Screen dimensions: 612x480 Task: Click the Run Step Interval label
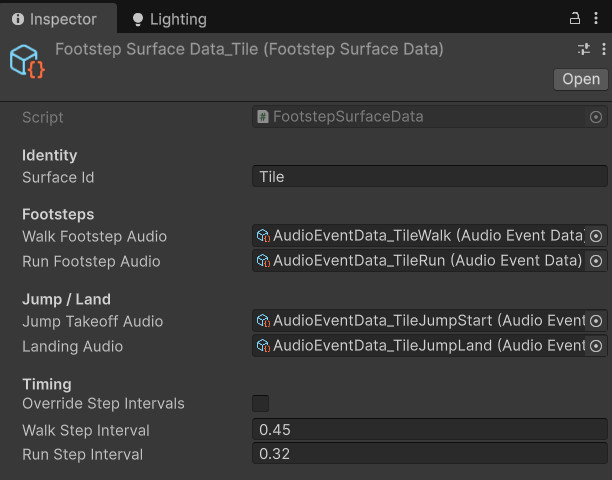pyautogui.click(x=83, y=455)
